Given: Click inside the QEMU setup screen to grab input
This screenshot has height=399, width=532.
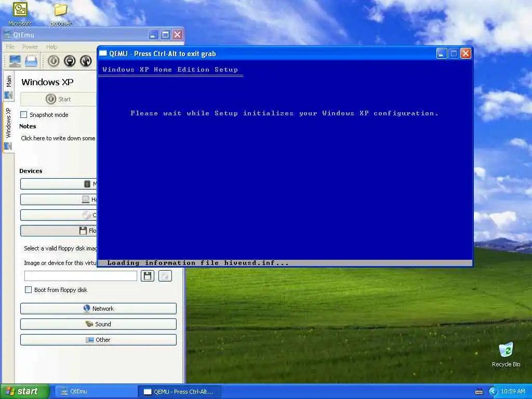Looking at the screenshot, I should coord(285,163).
